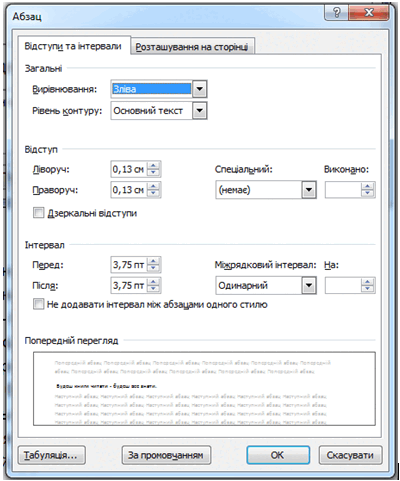Increase the На line spacing value
This screenshot has height=481, width=400.
367,282
